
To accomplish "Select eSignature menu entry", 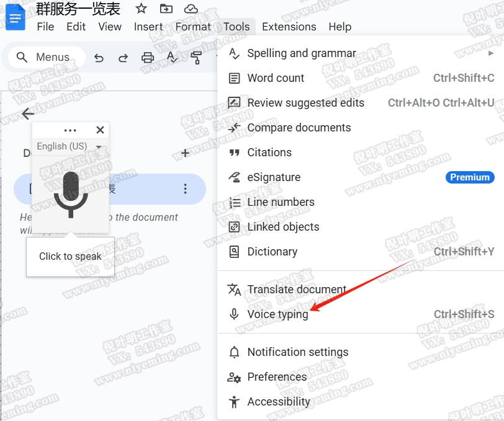I will pos(361,177).
